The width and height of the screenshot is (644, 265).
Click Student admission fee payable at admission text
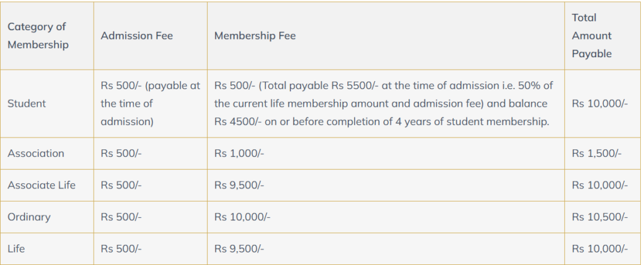(x=150, y=104)
